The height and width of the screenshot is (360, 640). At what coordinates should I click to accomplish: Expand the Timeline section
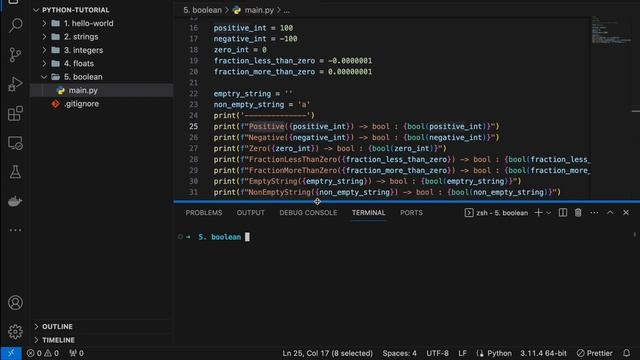[58, 340]
